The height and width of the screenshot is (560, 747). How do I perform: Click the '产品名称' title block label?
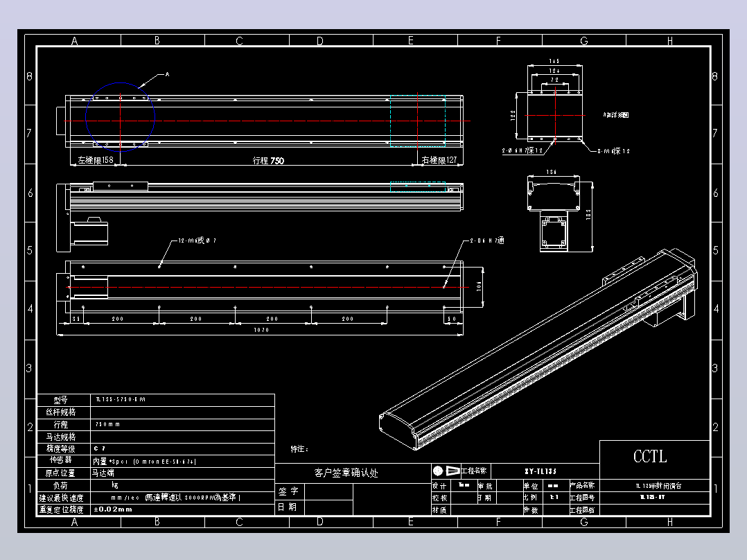coord(582,485)
